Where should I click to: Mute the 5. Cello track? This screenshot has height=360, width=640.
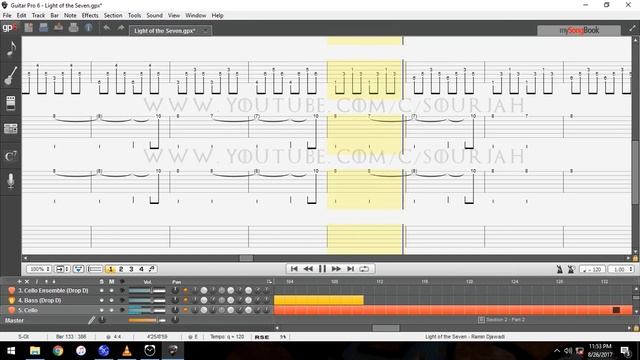click(111, 310)
